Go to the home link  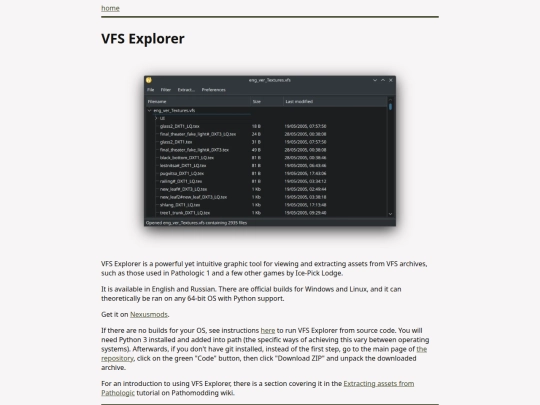point(110,8)
